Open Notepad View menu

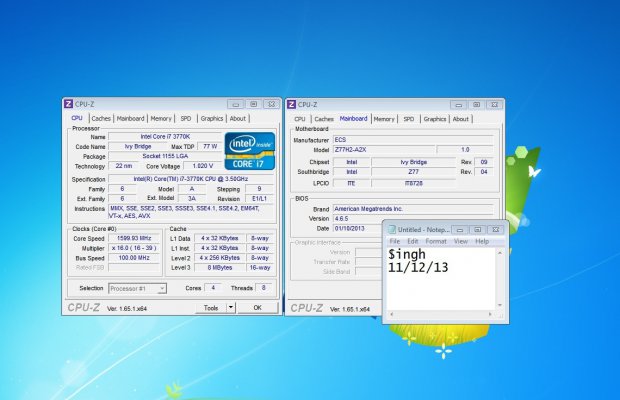point(461,241)
